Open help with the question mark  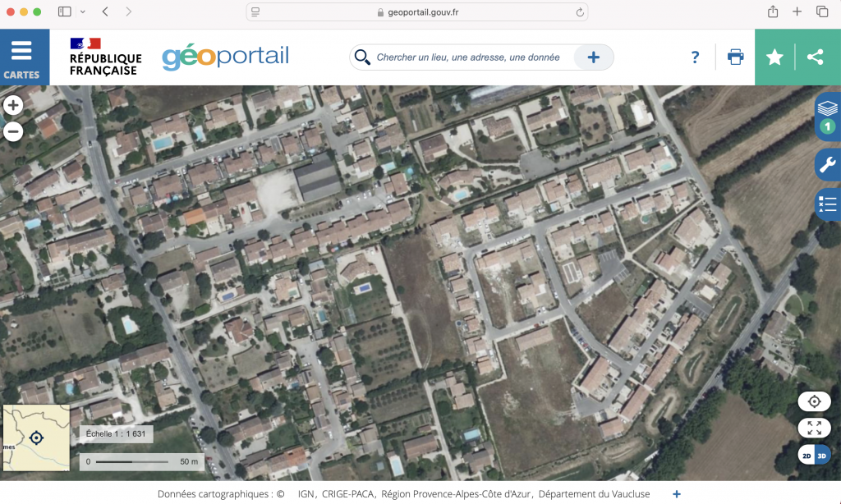(695, 57)
